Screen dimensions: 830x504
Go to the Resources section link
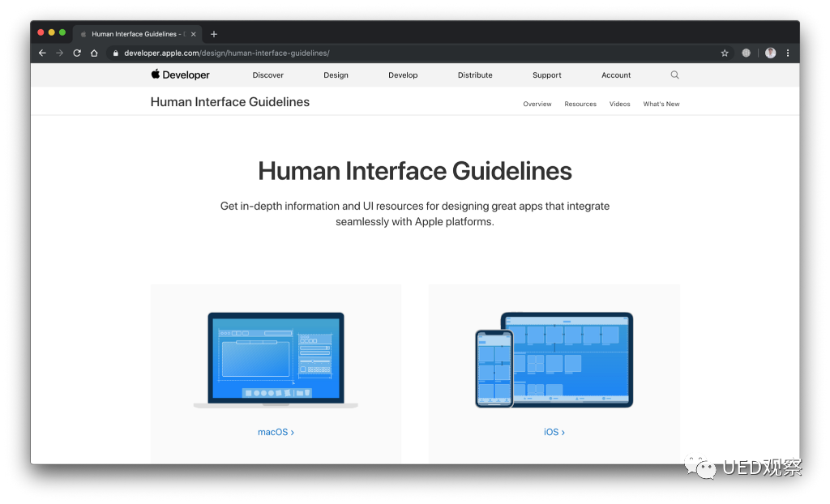(580, 104)
